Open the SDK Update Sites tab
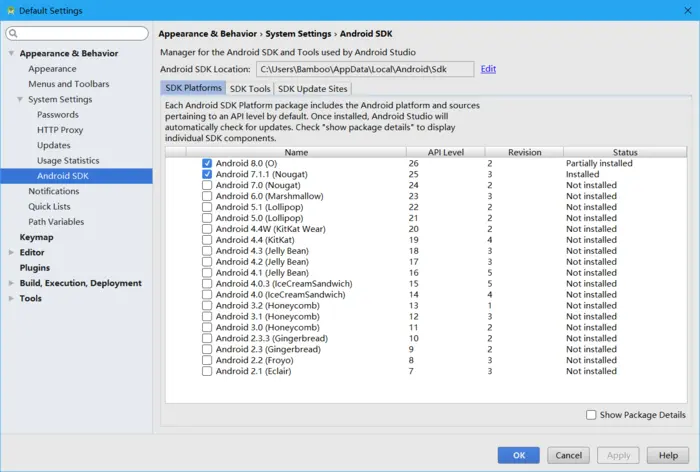The height and width of the screenshot is (472, 700). click(x=312, y=89)
